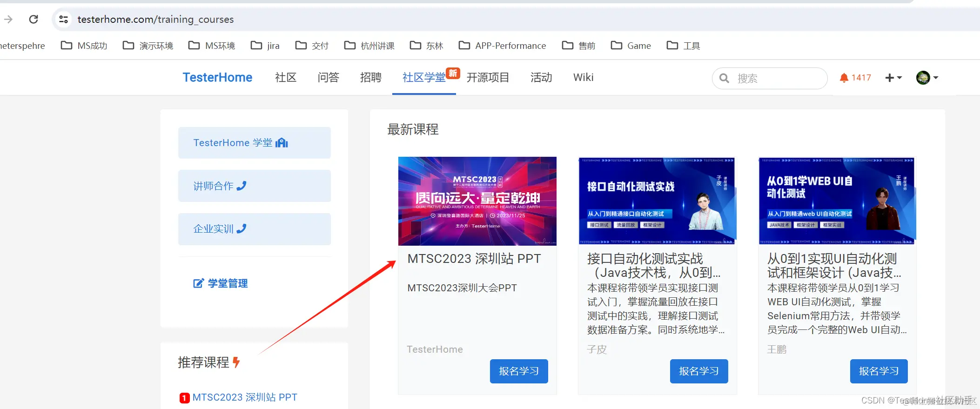Viewport: 980px width, 409px height.
Task: Click the 最新课程 heading
Action: click(x=413, y=129)
